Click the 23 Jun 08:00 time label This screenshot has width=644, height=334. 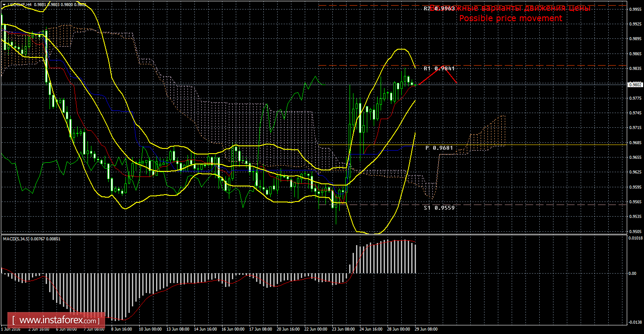pyautogui.click(x=344, y=329)
